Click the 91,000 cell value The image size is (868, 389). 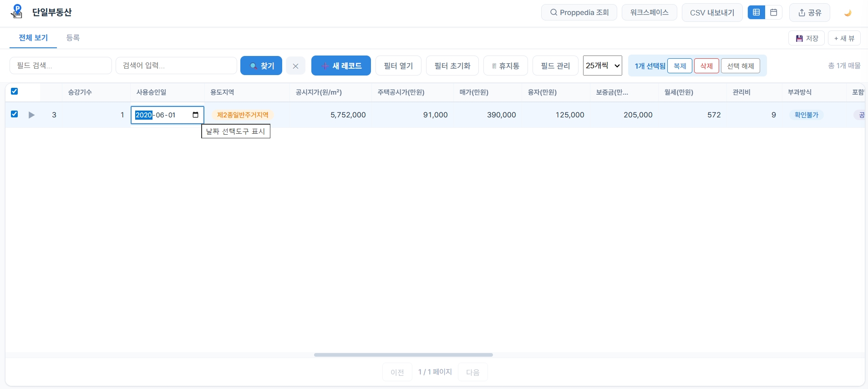pyautogui.click(x=436, y=115)
